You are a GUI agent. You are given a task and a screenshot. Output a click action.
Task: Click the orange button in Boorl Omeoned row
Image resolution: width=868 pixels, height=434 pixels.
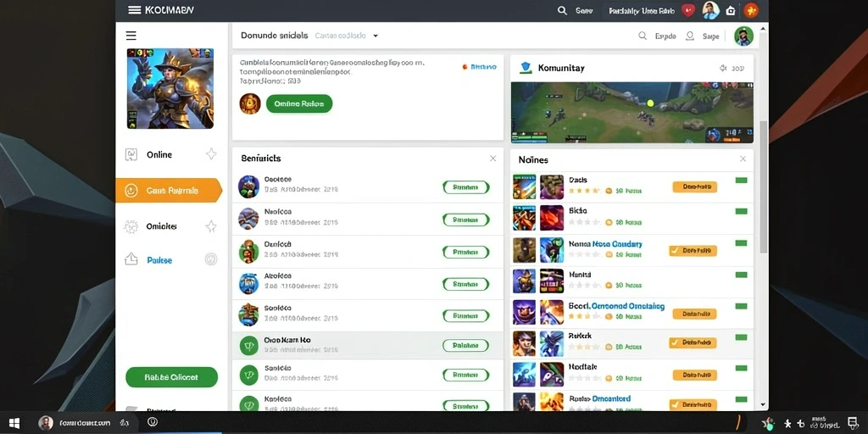pos(695,314)
